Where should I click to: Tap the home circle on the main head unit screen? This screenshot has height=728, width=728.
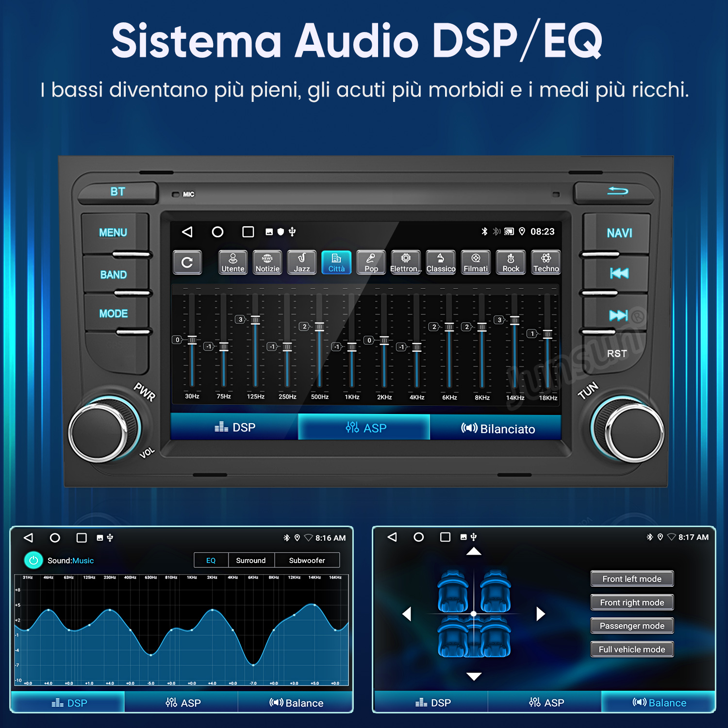217,232
